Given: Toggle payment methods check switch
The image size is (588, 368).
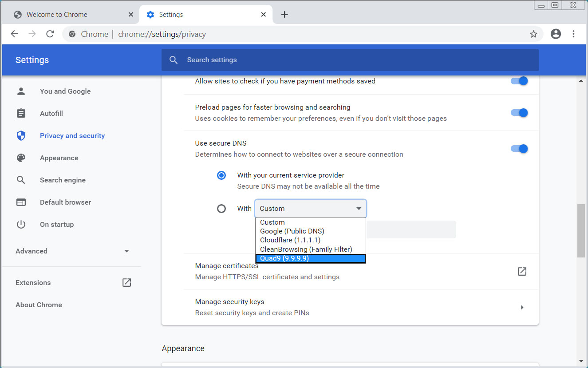Looking at the screenshot, I should (x=519, y=81).
